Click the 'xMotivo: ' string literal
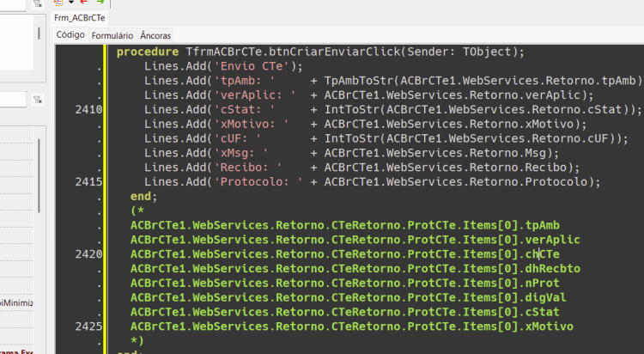644x354 pixels. point(252,125)
